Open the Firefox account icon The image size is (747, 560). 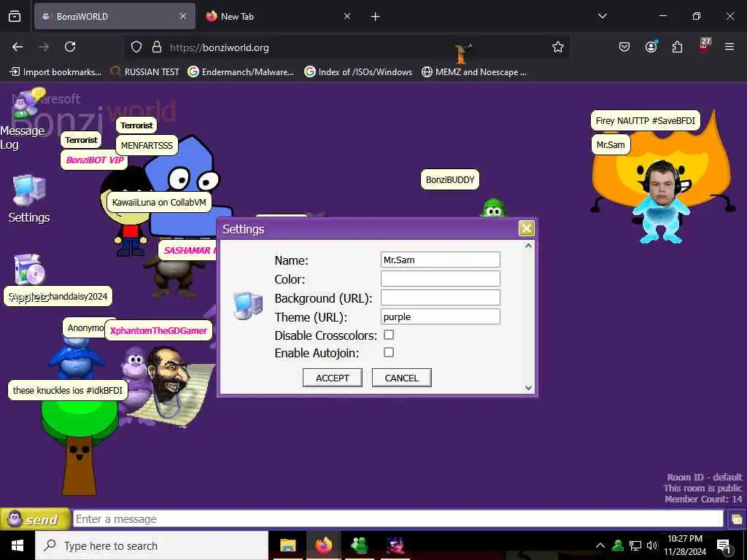pos(651,47)
